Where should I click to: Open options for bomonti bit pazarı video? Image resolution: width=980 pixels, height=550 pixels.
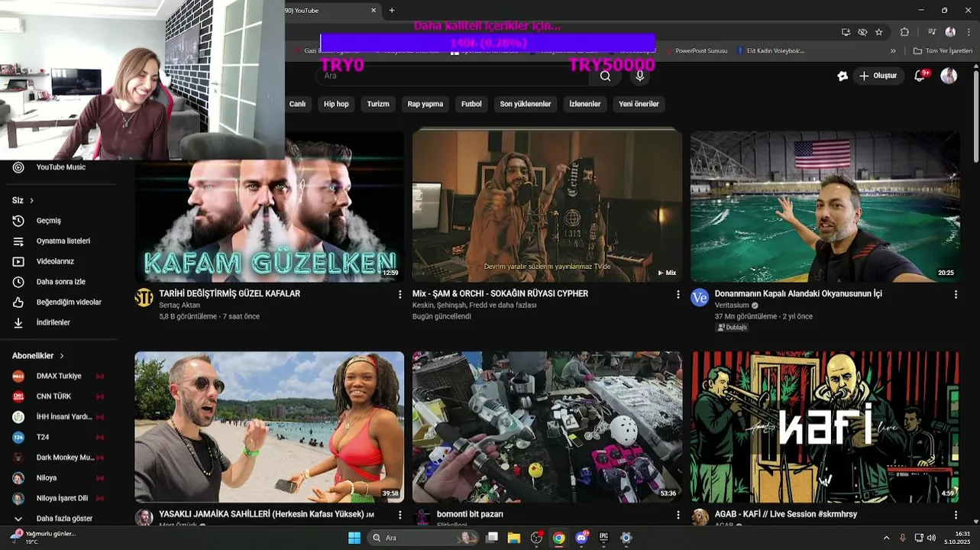pos(678,515)
